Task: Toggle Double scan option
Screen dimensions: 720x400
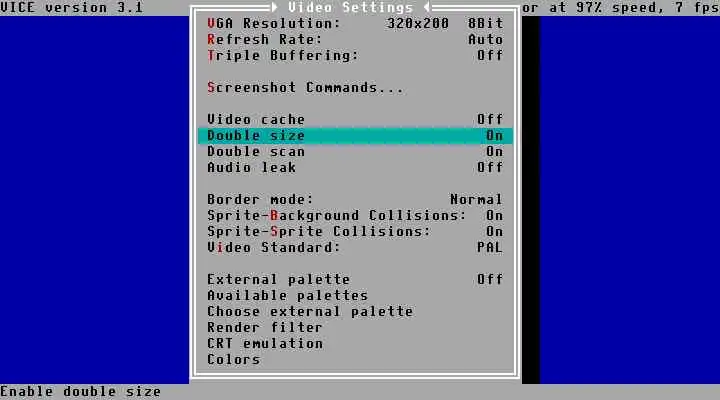Action: click(355, 152)
